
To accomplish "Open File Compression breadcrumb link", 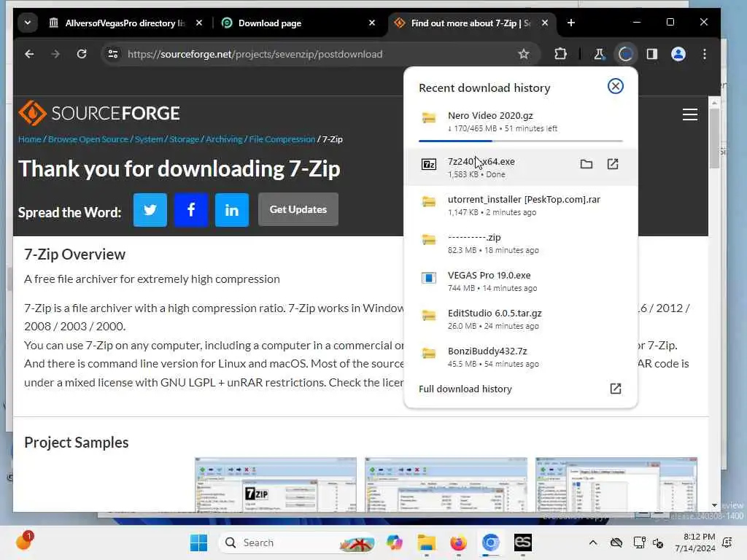I will [282, 139].
